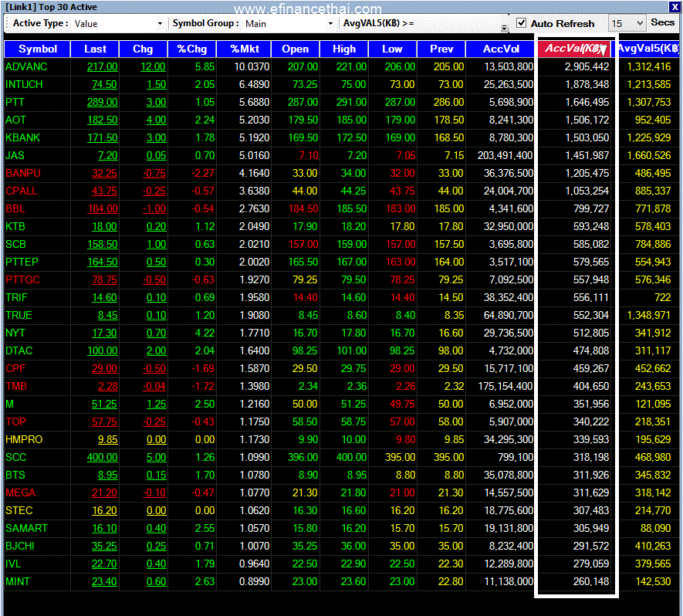The height and width of the screenshot is (616, 683).
Task: Sort by the Last column header
Action: click(95, 49)
